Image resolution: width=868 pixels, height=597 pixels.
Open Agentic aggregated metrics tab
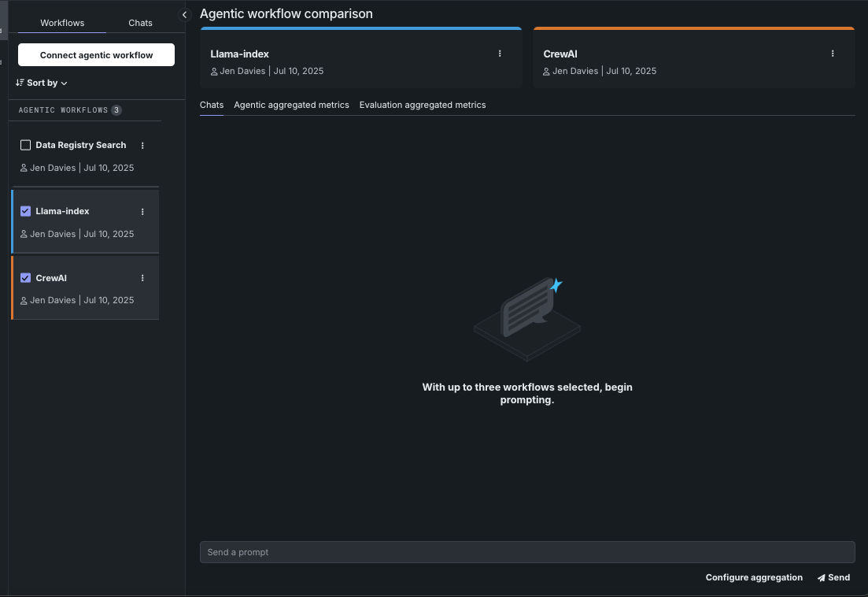291,105
